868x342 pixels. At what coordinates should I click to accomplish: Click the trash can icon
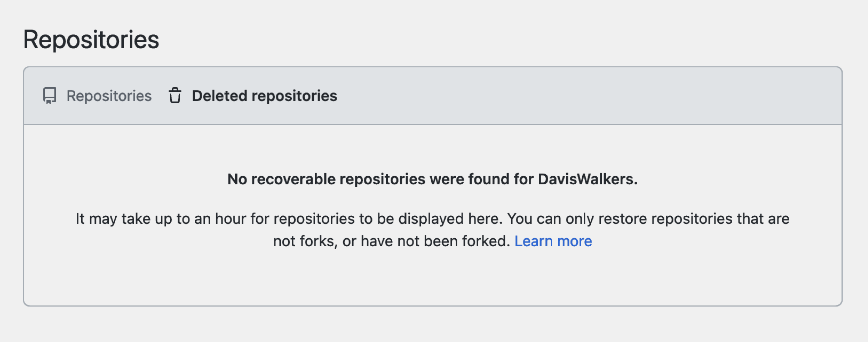pos(175,96)
